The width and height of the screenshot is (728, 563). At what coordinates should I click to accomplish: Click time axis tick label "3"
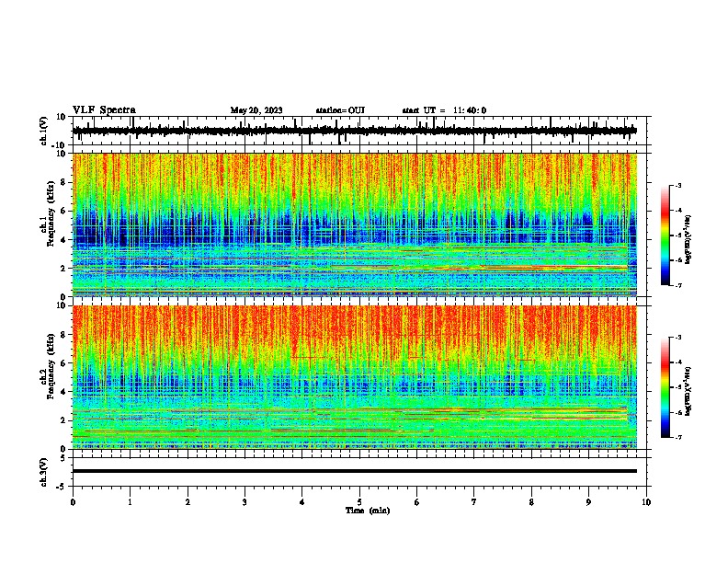[x=245, y=502]
